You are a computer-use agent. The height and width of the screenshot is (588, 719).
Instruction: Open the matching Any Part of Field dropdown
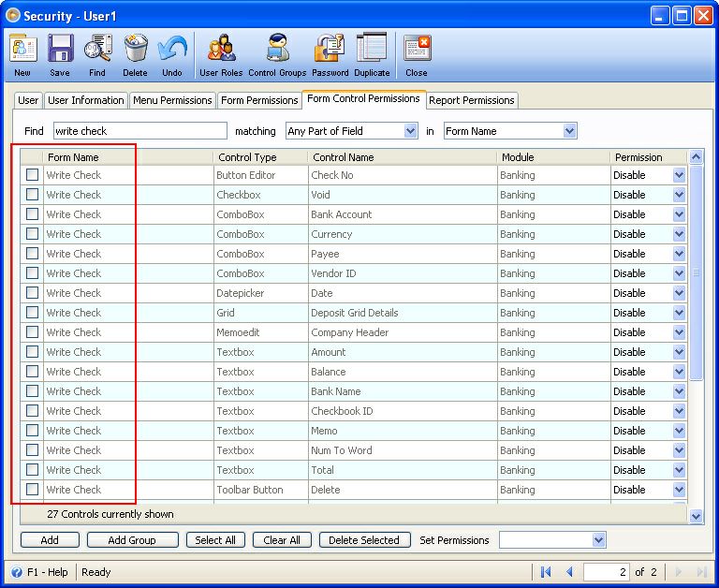click(410, 131)
